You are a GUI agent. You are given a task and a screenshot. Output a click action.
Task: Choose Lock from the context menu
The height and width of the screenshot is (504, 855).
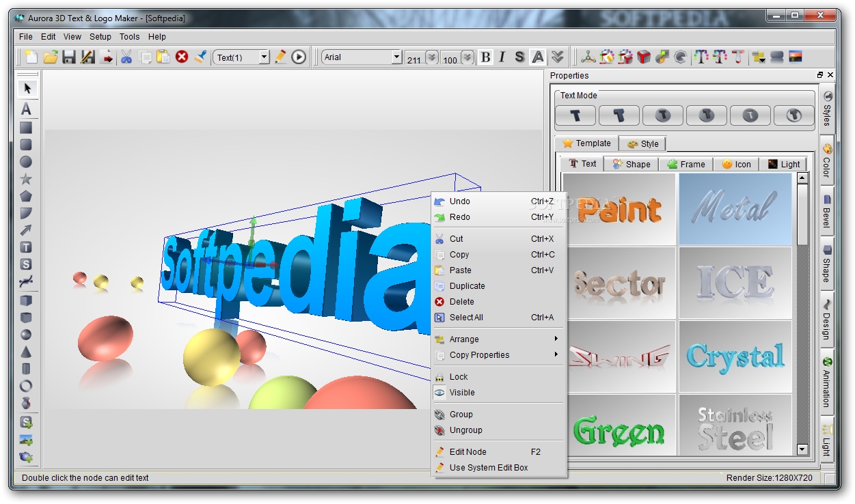click(499, 377)
